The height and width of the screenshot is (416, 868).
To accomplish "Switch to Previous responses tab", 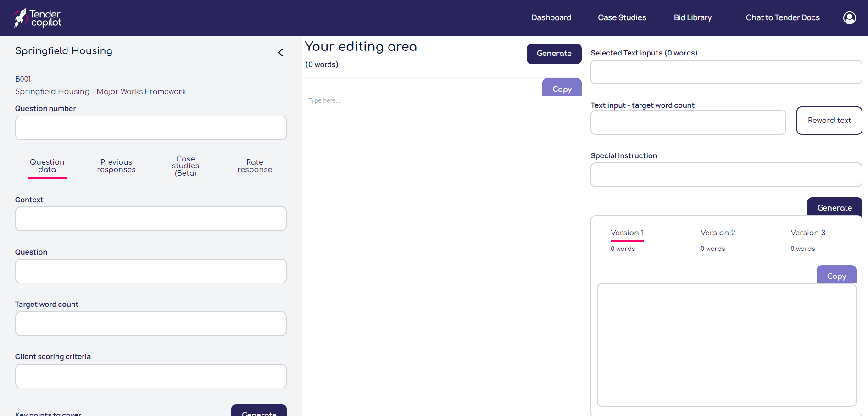I will (x=116, y=166).
